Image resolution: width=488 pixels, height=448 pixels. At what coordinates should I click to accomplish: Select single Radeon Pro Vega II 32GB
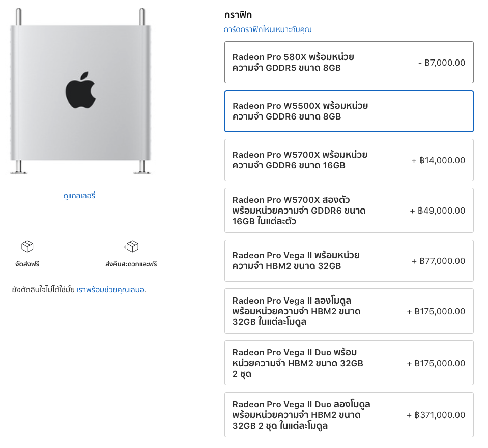click(349, 261)
